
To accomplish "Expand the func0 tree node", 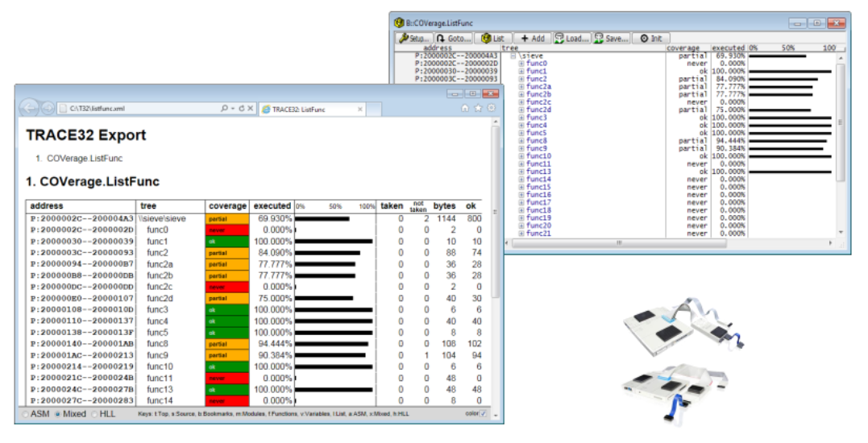I will tap(521, 64).
